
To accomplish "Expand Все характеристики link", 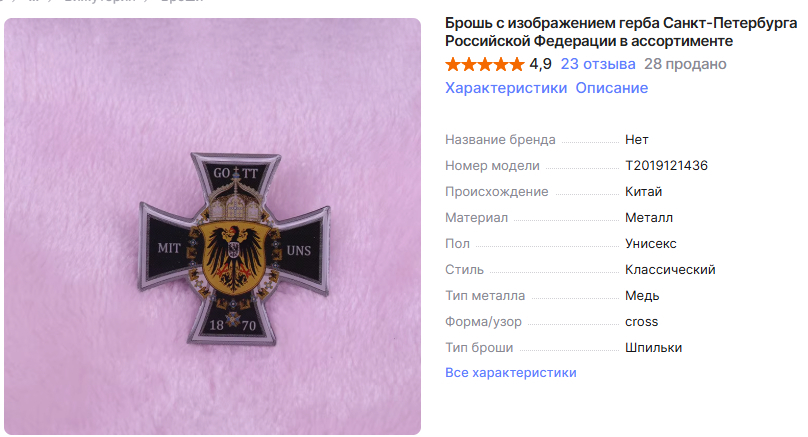I will (511, 373).
